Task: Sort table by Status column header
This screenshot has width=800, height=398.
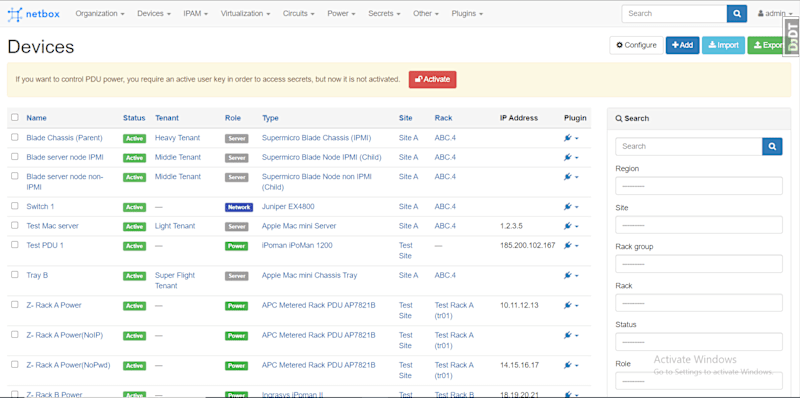Action: [134, 118]
